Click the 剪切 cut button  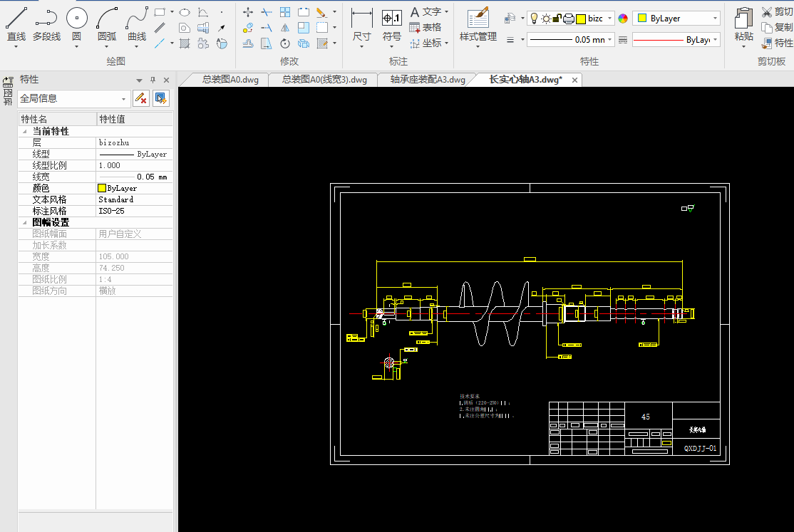click(x=776, y=11)
